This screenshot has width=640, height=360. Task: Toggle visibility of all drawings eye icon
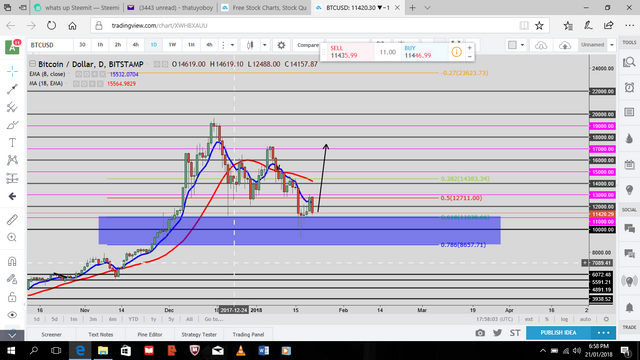(12, 315)
